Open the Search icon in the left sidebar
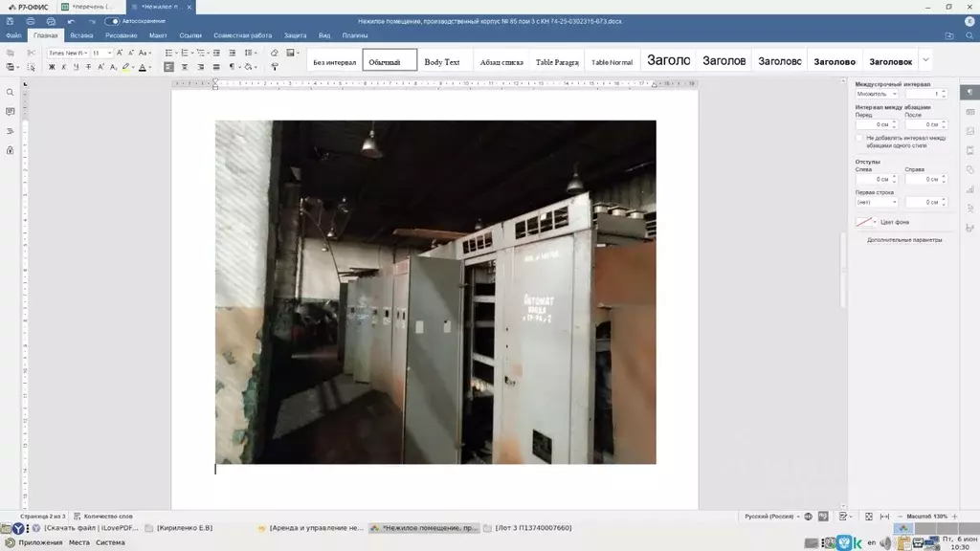The image size is (980, 551). pyautogui.click(x=10, y=93)
